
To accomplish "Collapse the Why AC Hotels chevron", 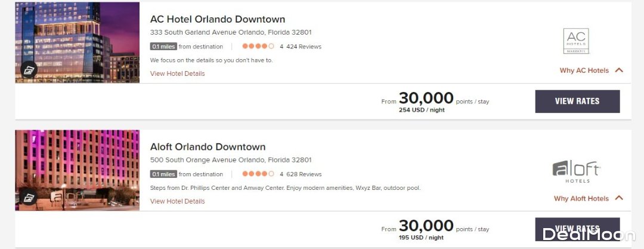I will pyautogui.click(x=619, y=70).
